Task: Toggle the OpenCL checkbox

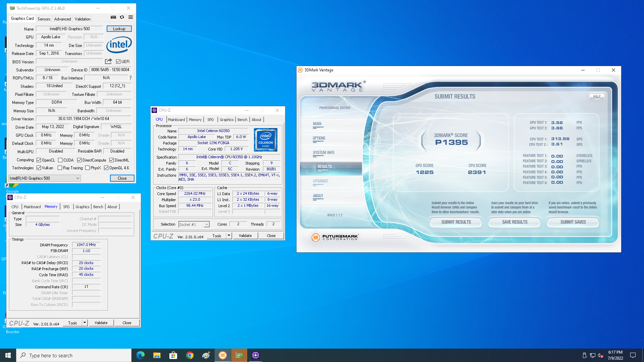Action: pyautogui.click(x=39, y=160)
